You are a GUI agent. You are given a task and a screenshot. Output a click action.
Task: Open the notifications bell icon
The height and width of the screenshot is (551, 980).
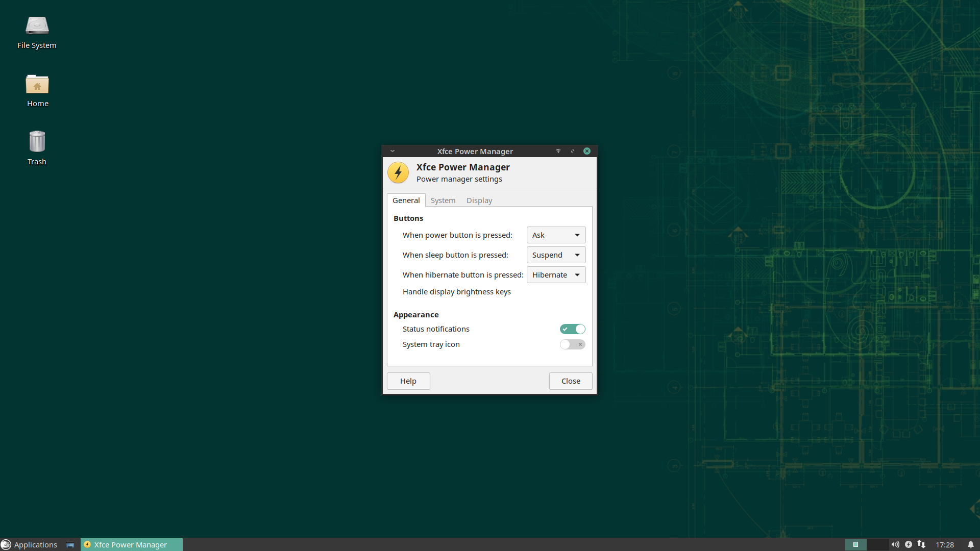[x=971, y=544]
